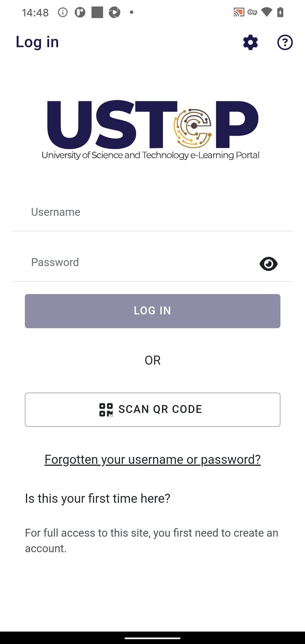Open the info icon in the status bar
This screenshot has width=305, height=644.
click(63, 12)
